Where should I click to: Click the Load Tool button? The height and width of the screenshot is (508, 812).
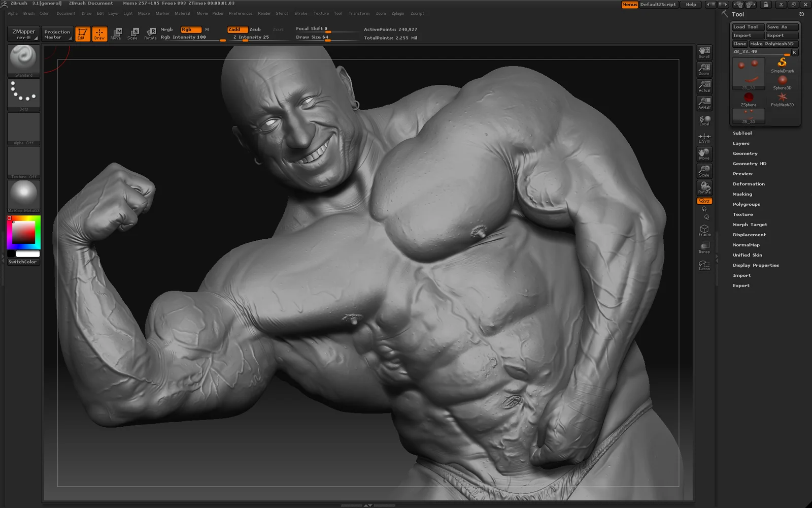pyautogui.click(x=747, y=27)
